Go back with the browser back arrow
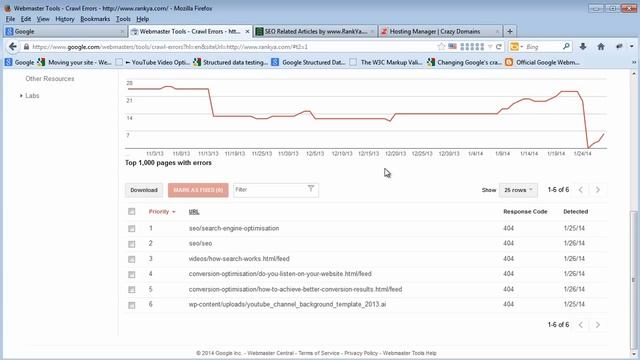 point(13,47)
